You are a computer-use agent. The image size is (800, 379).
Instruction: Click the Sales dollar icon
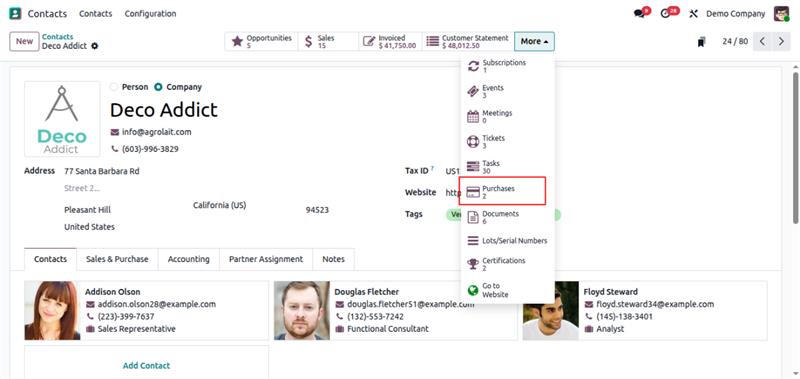point(309,41)
